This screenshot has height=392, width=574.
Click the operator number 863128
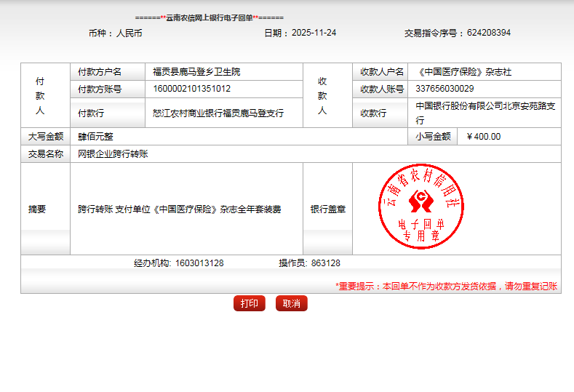(325, 263)
